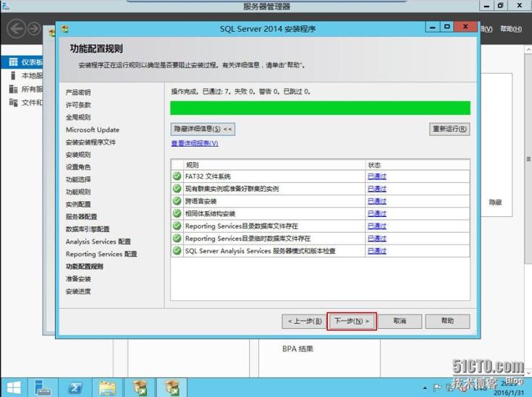Viewport: 532px width, 397px height.
Task: Click green check icon beside 跨语言安装
Action: [177, 201]
